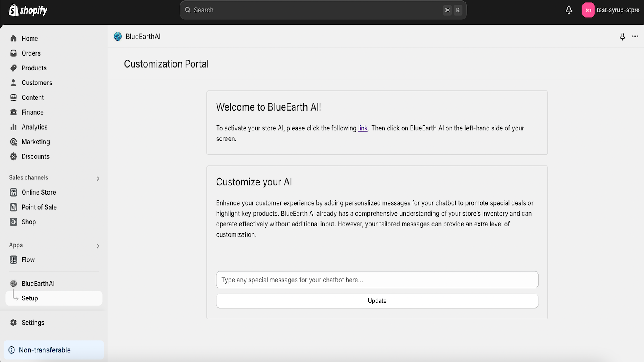Click the Content icon
The width and height of the screenshot is (644, 362).
pos(13,97)
